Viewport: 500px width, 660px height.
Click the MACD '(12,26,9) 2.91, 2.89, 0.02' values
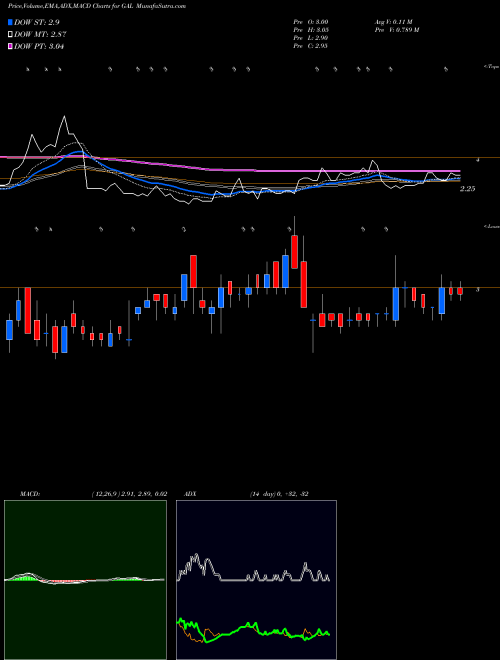pyautogui.click(x=129, y=494)
